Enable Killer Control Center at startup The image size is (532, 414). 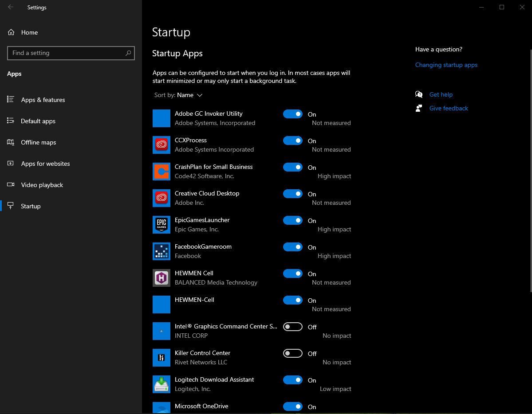pos(292,353)
